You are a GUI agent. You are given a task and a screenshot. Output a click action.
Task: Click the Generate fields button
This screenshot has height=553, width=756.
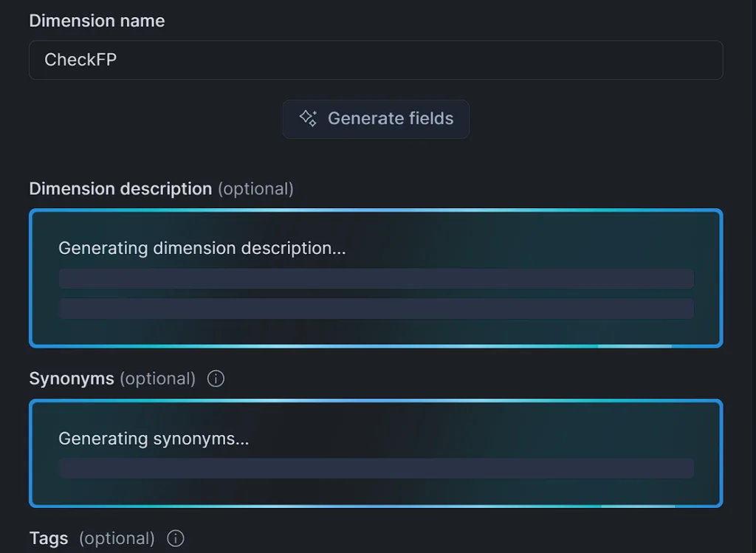point(376,119)
